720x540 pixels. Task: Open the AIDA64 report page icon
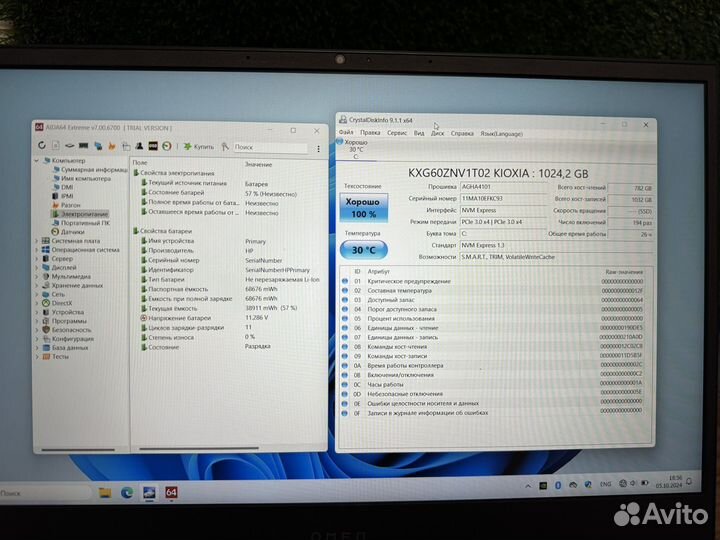tap(56, 146)
